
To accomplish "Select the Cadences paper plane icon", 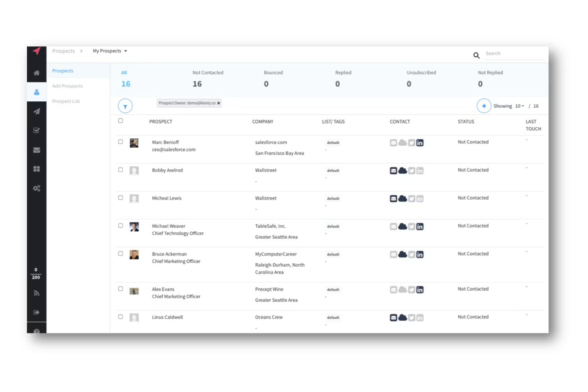I will [37, 111].
